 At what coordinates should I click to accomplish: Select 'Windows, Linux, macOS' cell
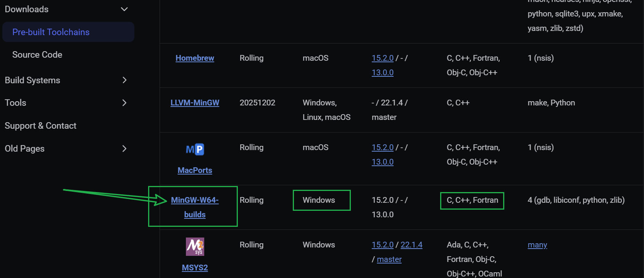pos(326,110)
